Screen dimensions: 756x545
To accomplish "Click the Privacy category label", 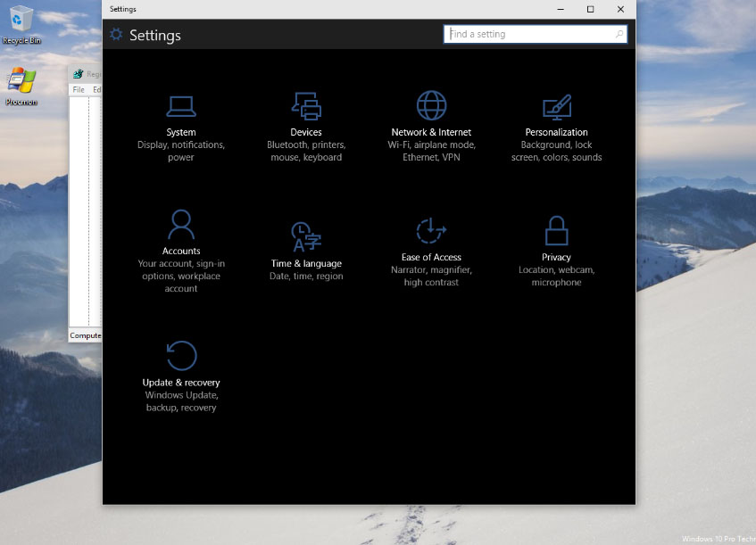I will [556, 257].
